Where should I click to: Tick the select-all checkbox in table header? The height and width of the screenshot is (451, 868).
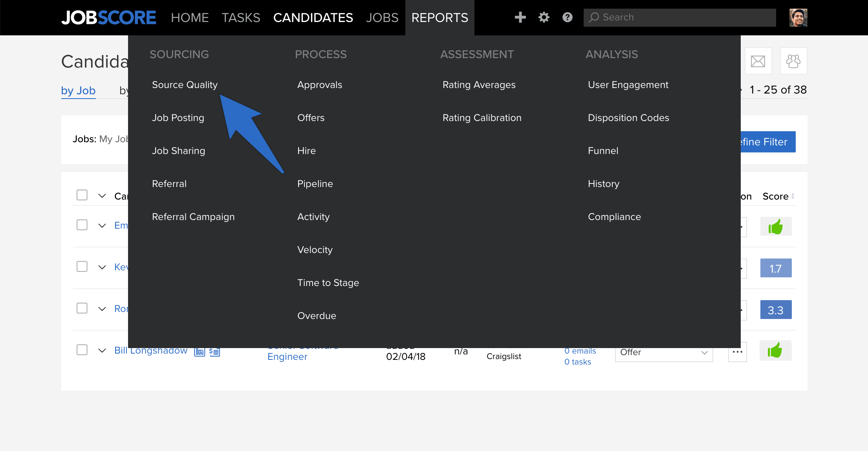point(82,195)
